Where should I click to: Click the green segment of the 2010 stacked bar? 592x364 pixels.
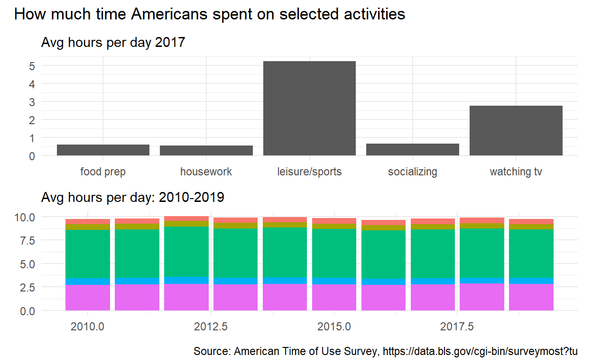coord(88,254)
